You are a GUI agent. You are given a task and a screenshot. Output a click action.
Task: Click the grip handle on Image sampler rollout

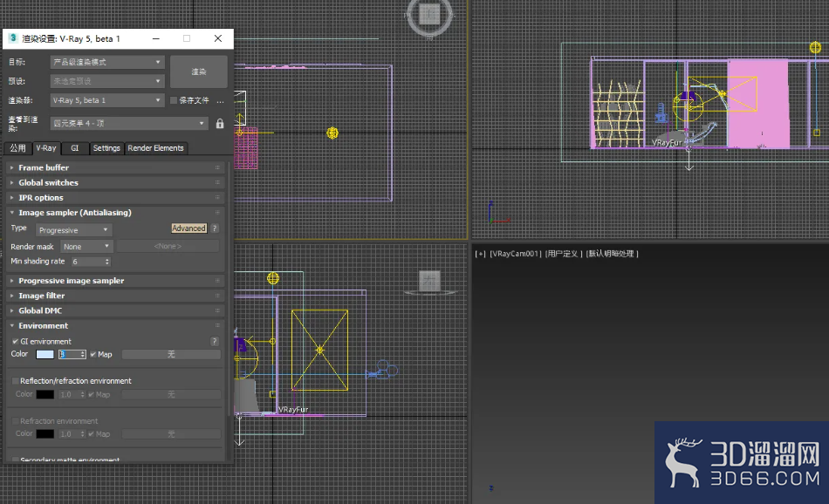pos(217,213)
